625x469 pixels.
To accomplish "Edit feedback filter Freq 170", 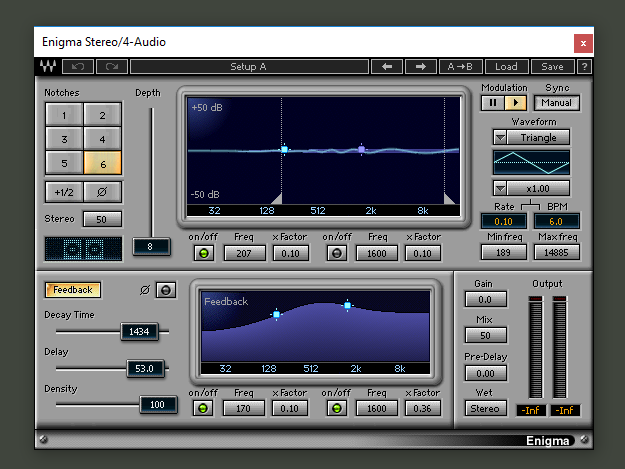I will pos(243,408).
